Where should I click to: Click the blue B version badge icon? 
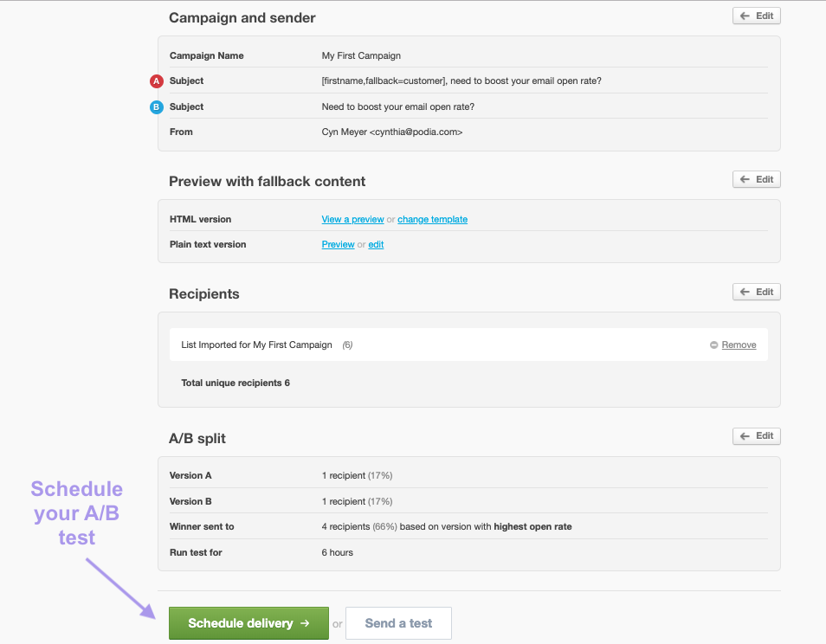(x=156, y=106)
